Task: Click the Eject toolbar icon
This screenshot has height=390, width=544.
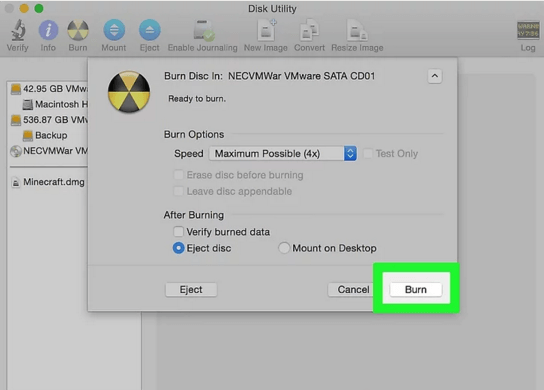Action: click(150, 31)
